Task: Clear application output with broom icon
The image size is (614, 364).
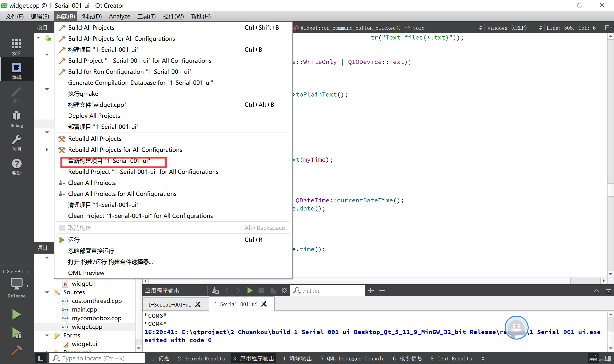Action: click(215, 291)
